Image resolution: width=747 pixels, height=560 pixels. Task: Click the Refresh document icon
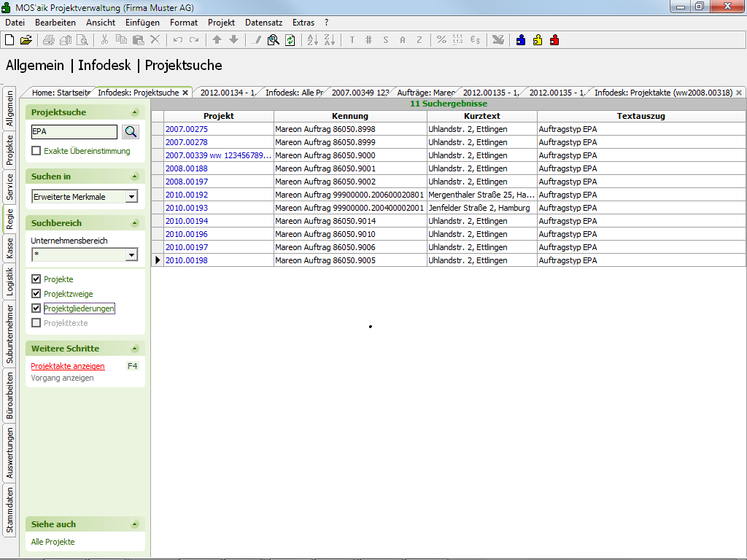tap(290, 40)
